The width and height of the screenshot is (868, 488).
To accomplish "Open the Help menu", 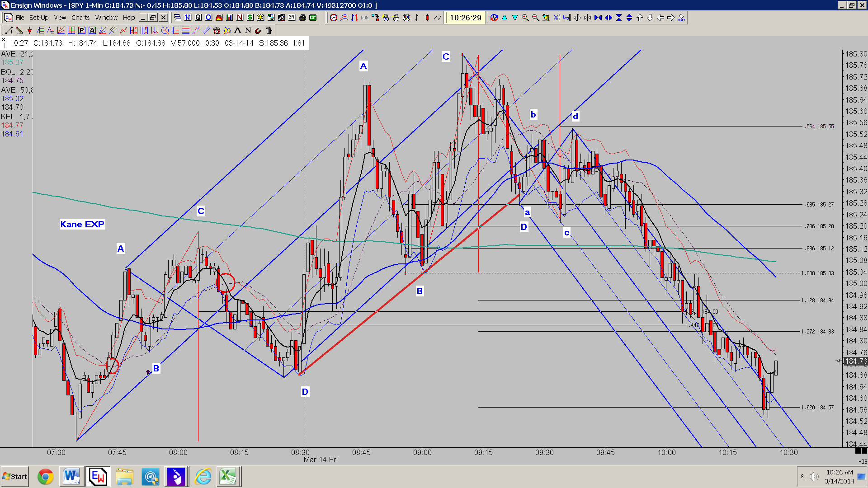I will [129, 18].
